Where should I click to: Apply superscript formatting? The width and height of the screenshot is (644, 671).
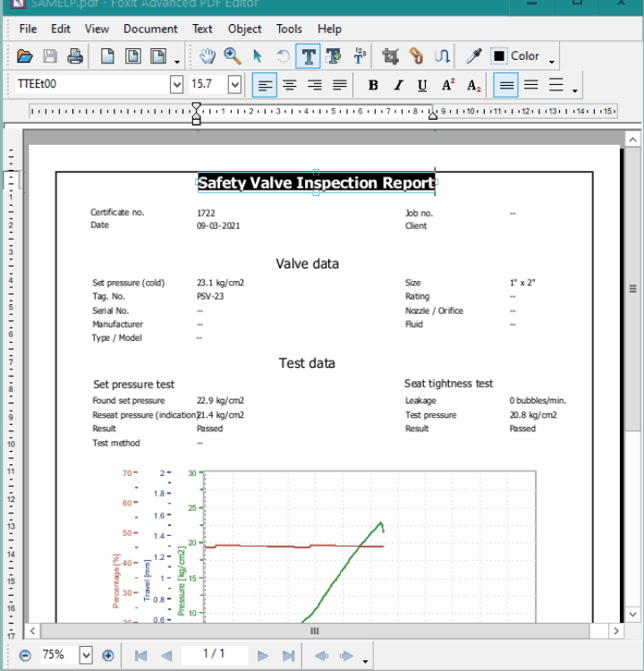pos(448,85)
